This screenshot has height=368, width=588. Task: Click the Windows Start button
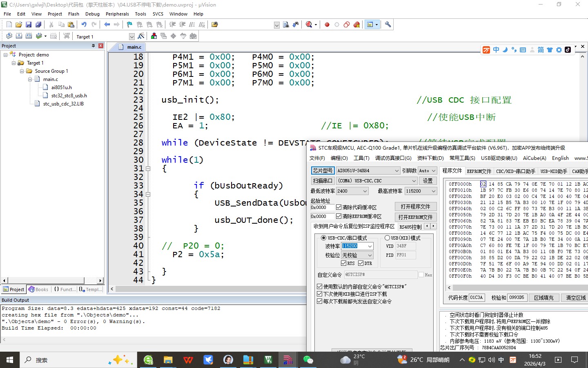pos(9,360)
